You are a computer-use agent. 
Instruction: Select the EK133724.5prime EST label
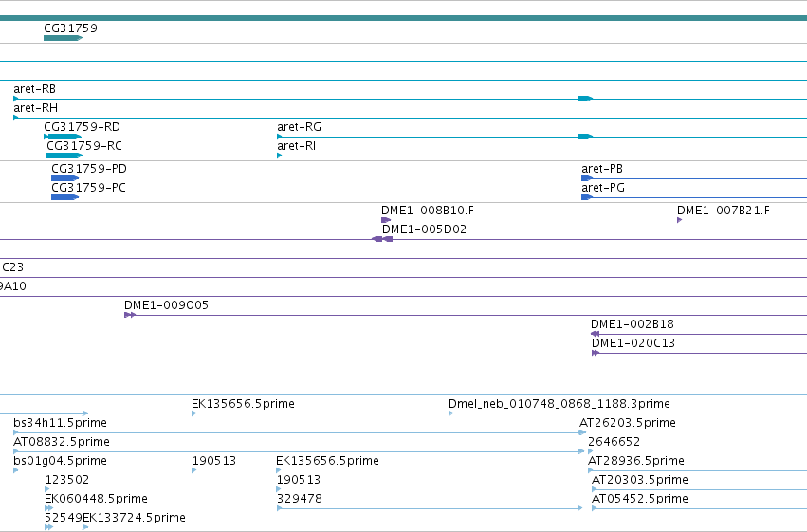click(135, 518)
